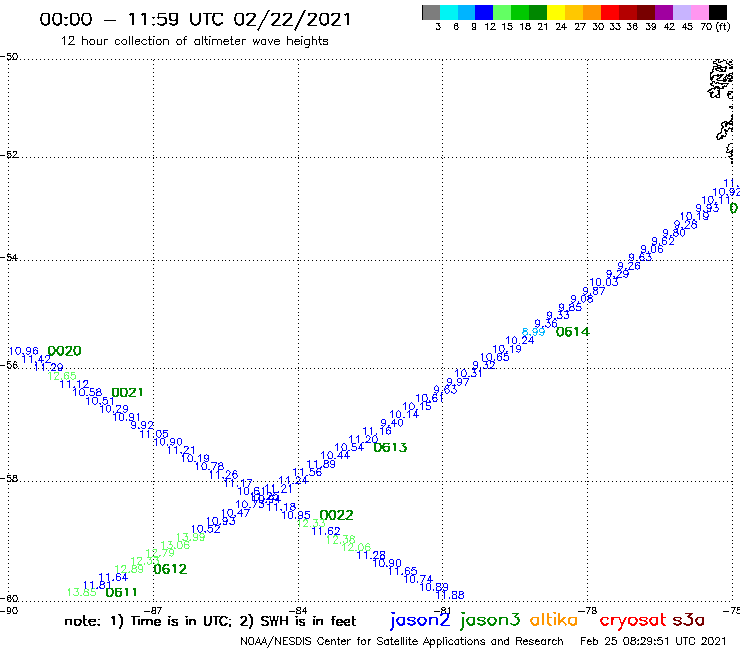Click the 11.88 value near bottom

450,595
